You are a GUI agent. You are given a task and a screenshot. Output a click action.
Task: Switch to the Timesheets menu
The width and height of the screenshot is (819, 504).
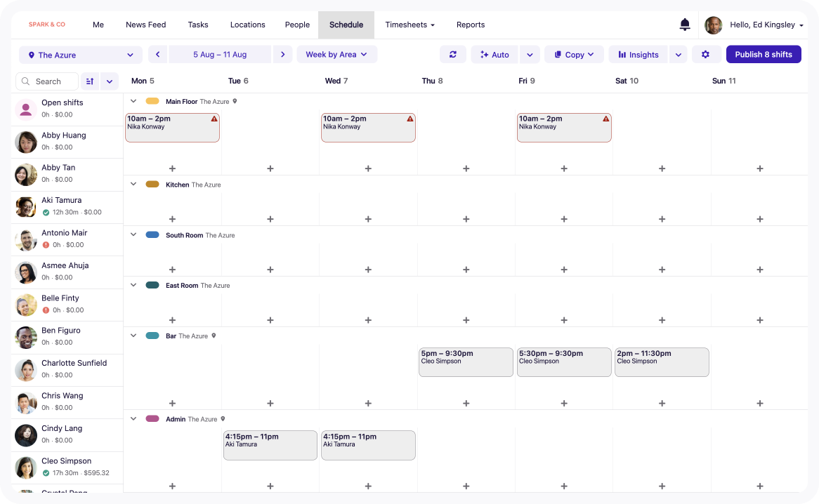(x=409, y=25)
